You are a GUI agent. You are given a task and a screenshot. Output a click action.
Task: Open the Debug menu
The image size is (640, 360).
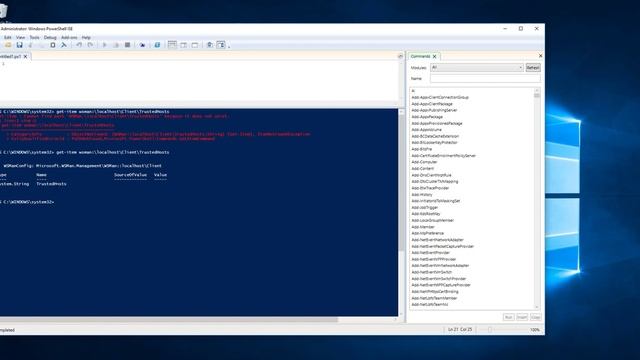pos(50,38)
